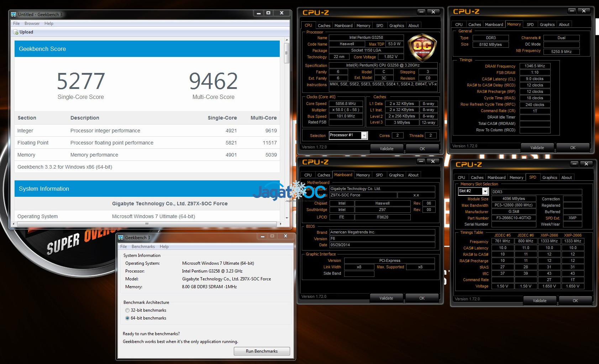Select 32-bit benchmarks radio option

[127, 310]
